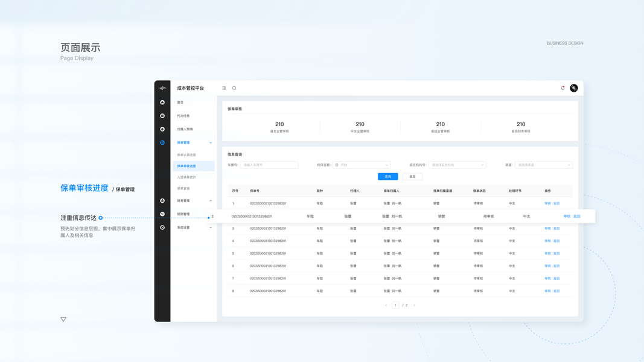The image size is (644, 362).
Task: Open the 渠道 selection dropdown
Action: pos(543,165)
